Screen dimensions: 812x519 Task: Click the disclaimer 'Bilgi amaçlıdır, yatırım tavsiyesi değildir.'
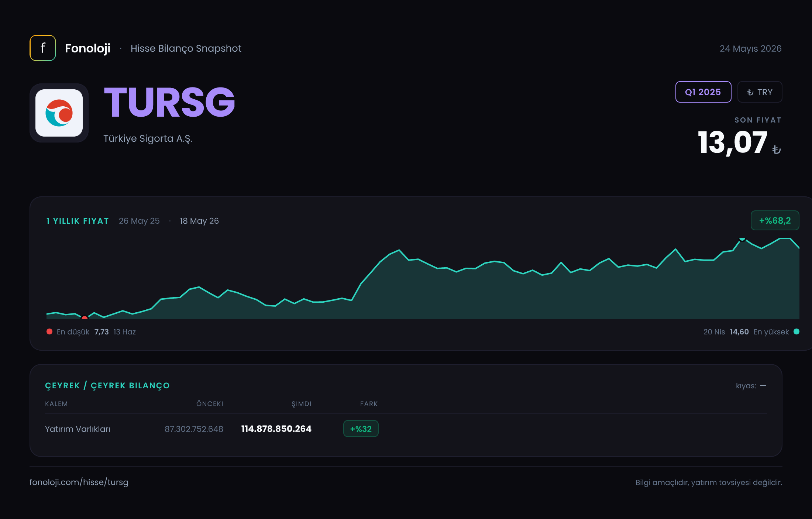point(709,482)
